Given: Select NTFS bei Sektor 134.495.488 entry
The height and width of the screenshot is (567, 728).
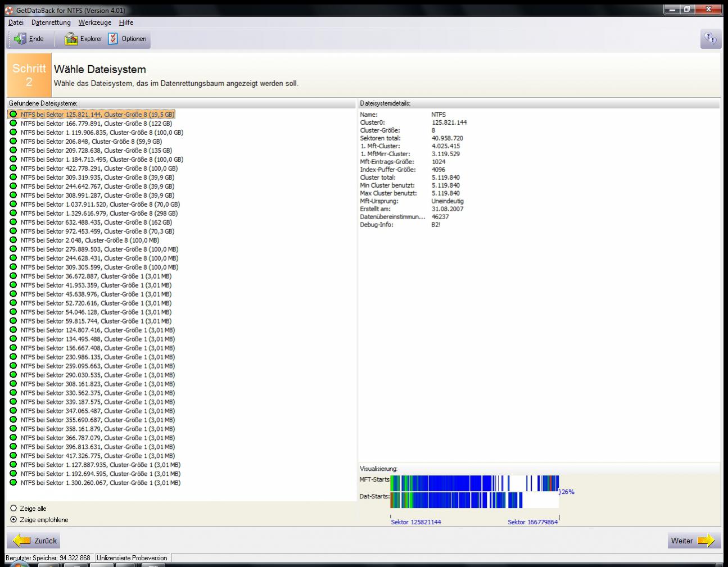Looking at the screenshot, I should tap(92, 339).
